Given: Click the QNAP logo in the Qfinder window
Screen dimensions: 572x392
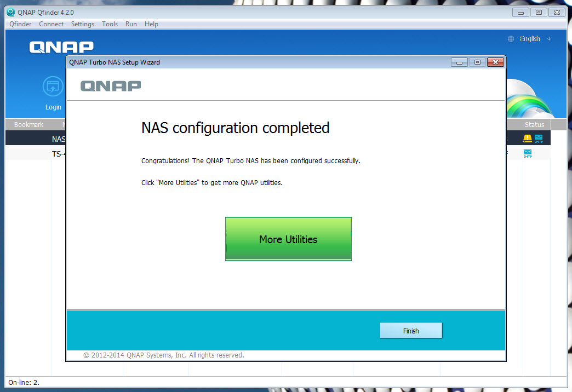Looking at the screenshot, I should [x=61, y=47].
